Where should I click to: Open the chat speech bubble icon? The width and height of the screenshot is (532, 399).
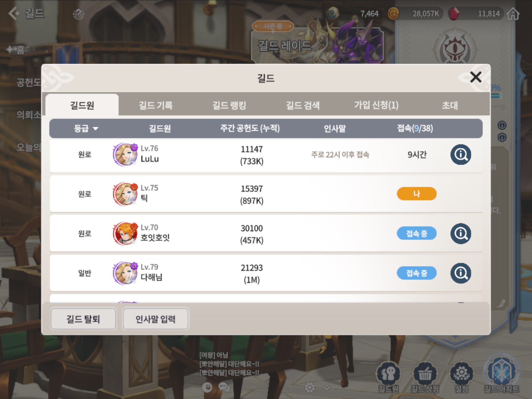[x=224, y=387]
